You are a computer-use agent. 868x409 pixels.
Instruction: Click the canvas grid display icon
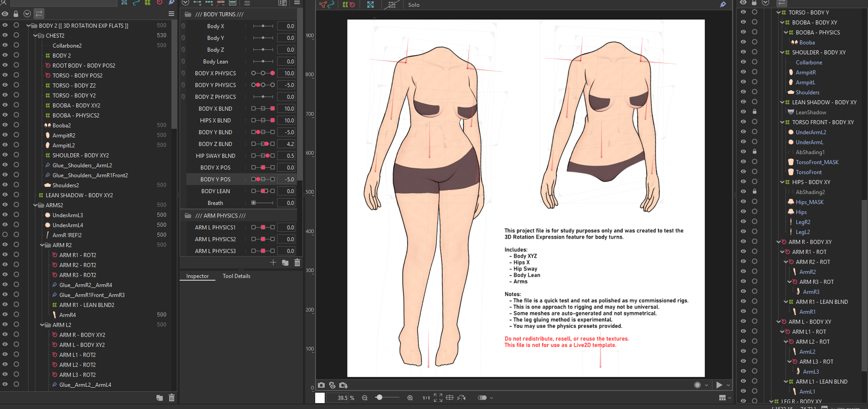[392, 5]
